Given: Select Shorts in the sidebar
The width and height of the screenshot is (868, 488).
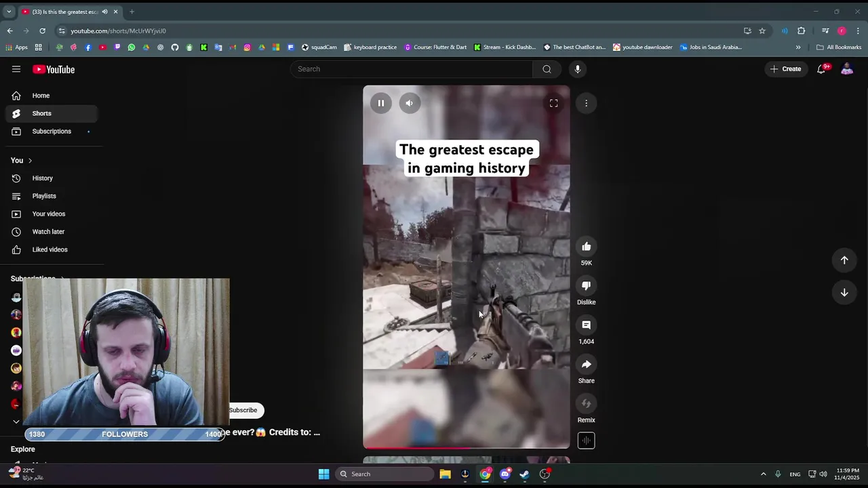Looking at the screenshot, I should click(x=52, y=113).
